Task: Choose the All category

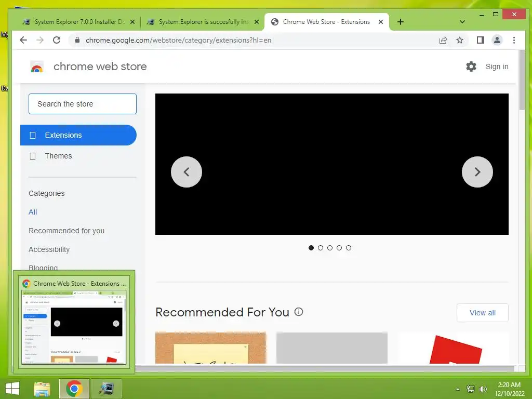Action: tap(33, 212)
